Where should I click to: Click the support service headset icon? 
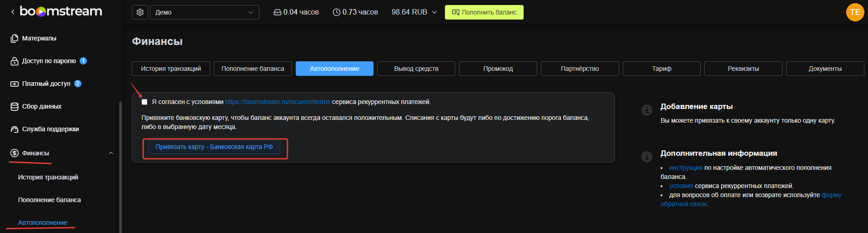[15, 129]
